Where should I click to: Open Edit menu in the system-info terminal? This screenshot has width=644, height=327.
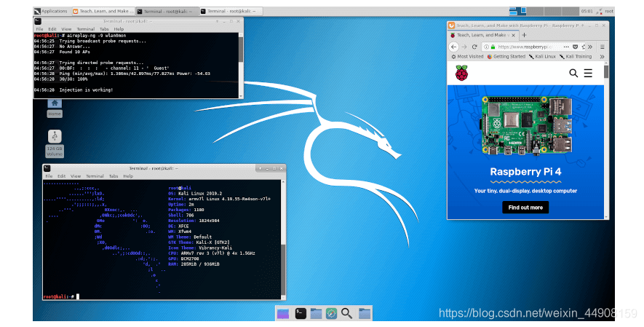(62, 176)
